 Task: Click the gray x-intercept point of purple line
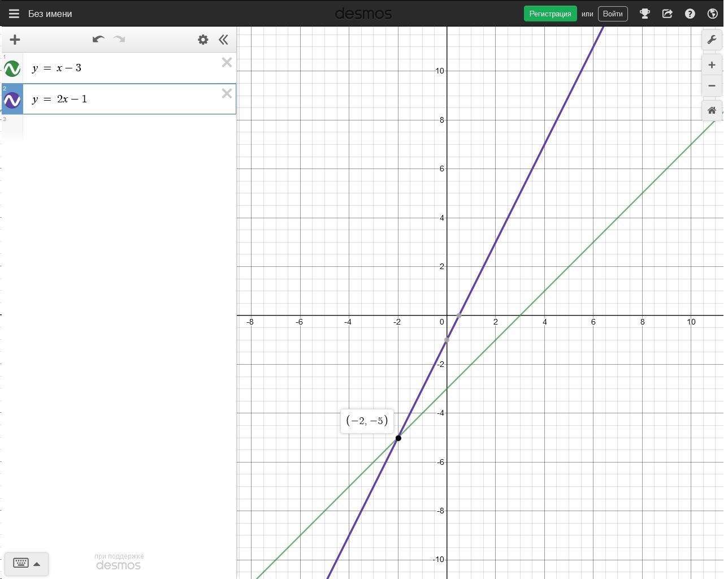[x=459, y=315]
